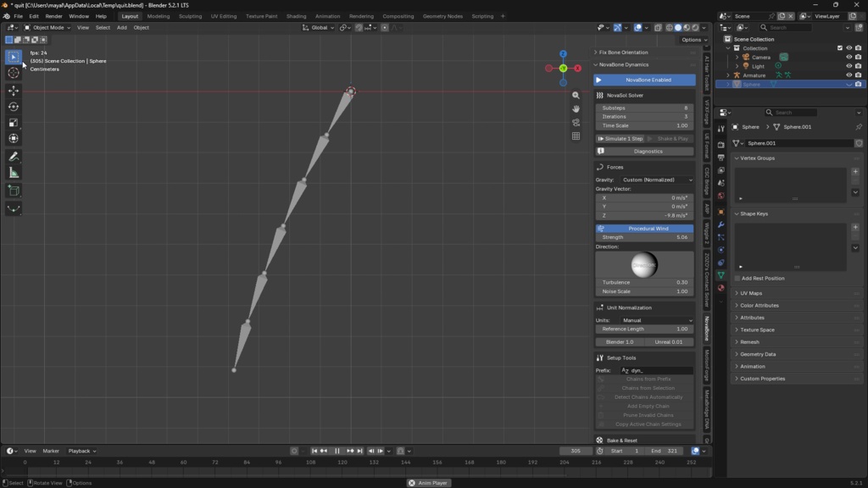Click the Simulate 1 Step button
This screenshot has height=488, width=868.
pos(620,139)
